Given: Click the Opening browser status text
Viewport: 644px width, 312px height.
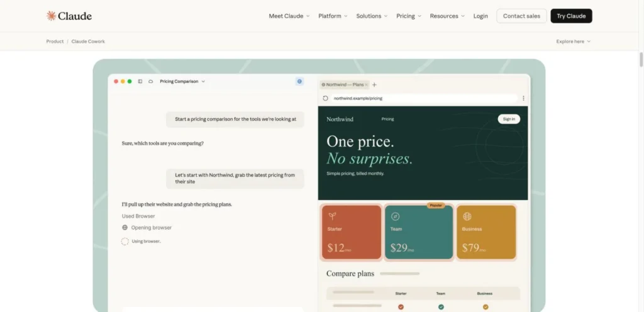Looking at the screenshot, I should (x=151, y=228).
